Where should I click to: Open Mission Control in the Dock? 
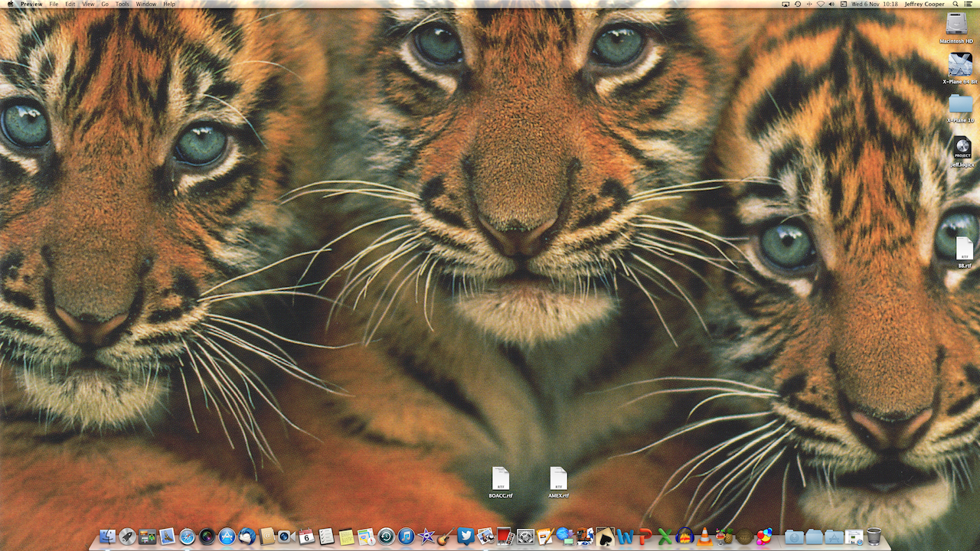147,536
